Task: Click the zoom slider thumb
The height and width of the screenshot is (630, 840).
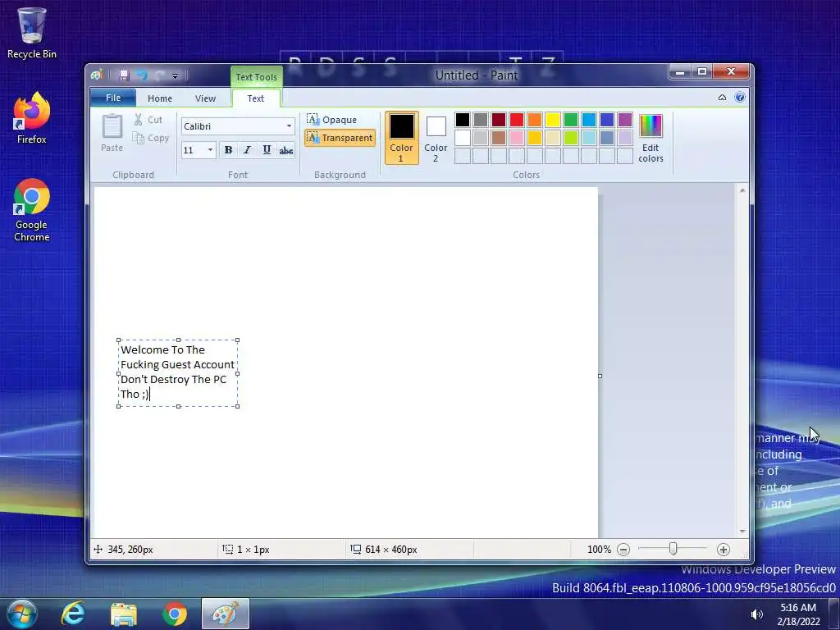Action: click(673, 549)
